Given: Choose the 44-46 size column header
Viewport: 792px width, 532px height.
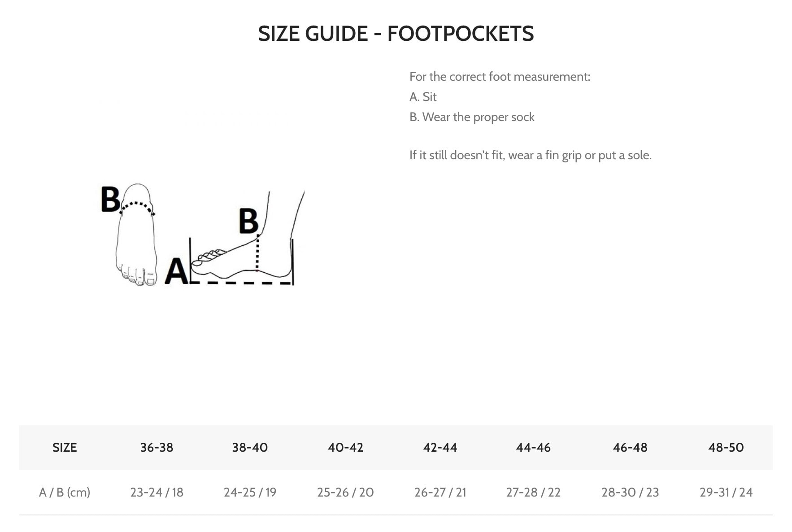Looking at the screenshot, I should [533, 447].
